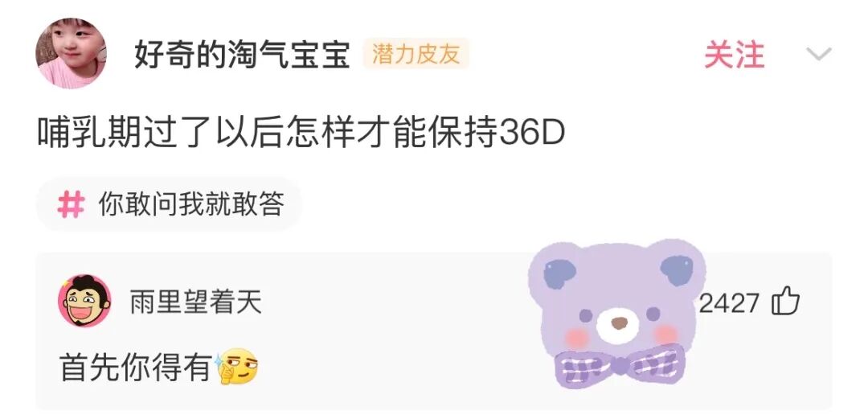This screenshot has width=868, height=419.
Task: Tap the hashtag topic pill background
Action: tap(169, 204)
